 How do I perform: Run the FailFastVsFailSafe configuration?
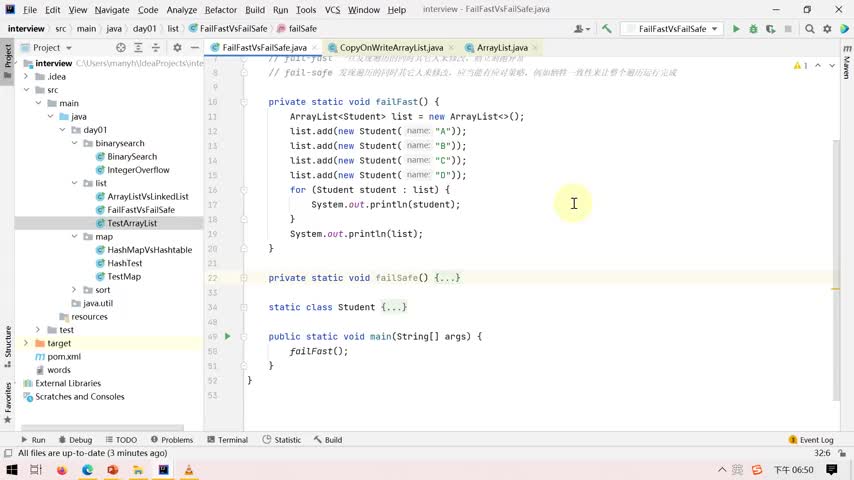736,29
